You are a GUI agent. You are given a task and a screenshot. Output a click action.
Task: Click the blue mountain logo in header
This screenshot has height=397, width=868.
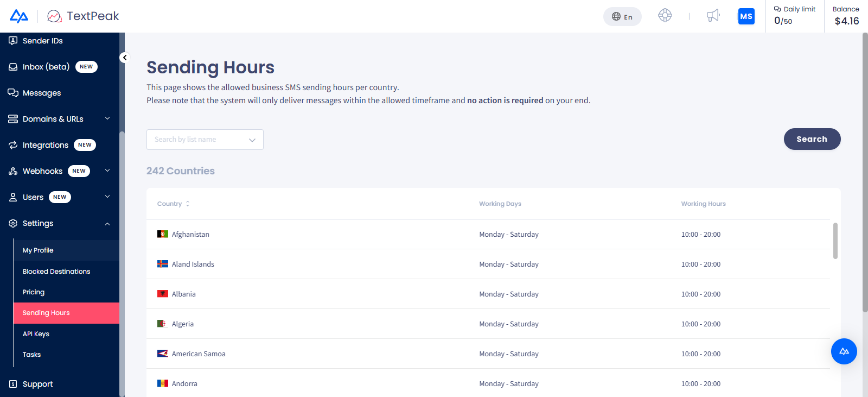pos(19,16)
